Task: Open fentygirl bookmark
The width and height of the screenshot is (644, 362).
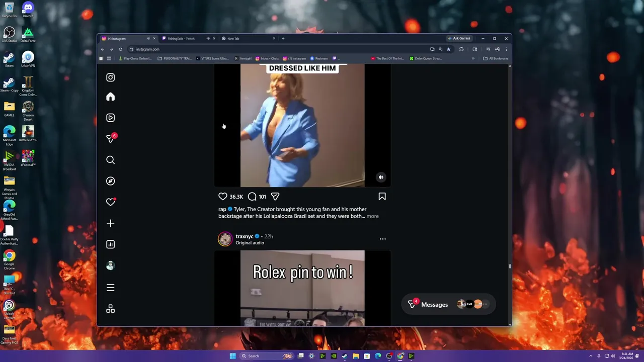Action: (244, 58)
